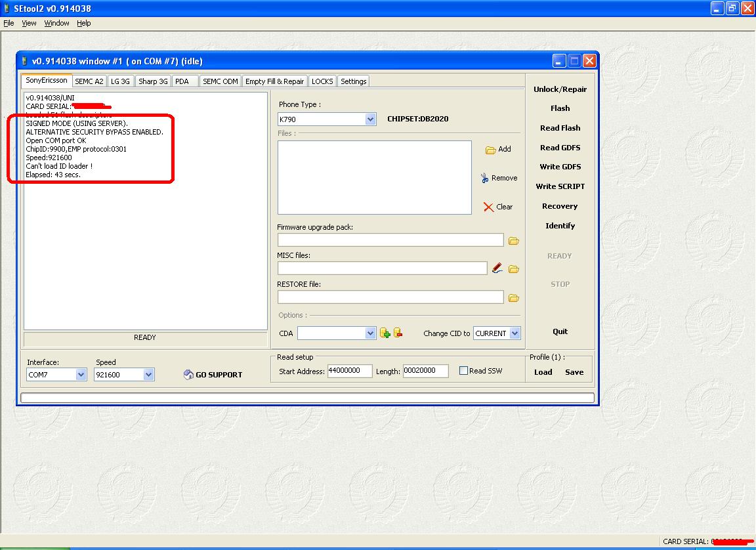This screenshot has height=550, width=756.
Task: Expand the Interface COM7 dropdown
Action: point(81,375)
